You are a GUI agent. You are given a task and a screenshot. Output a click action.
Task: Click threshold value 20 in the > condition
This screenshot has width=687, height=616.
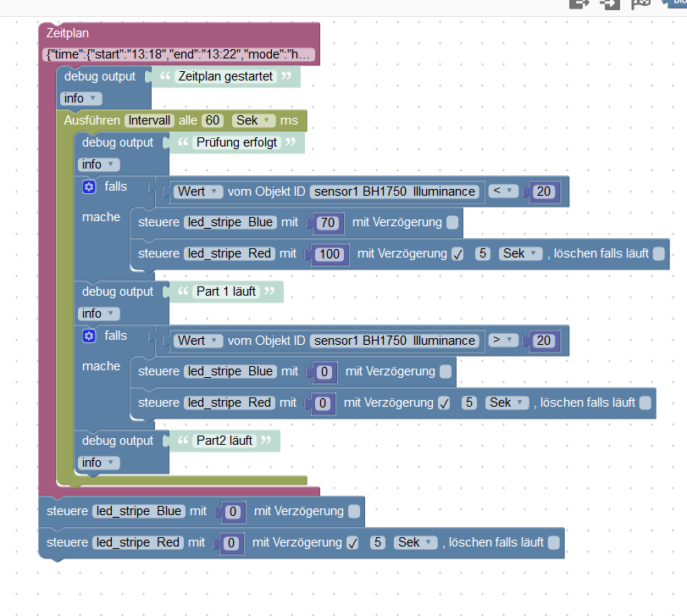pyautogui.click(x=544, y=341)
